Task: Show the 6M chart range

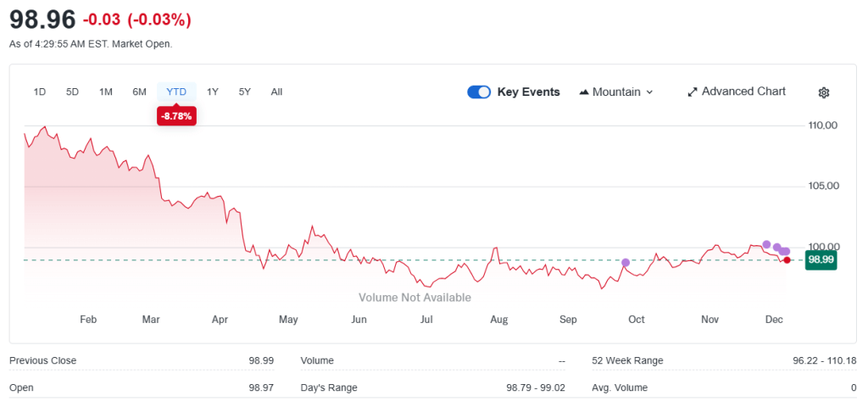Action: [140, 92]
